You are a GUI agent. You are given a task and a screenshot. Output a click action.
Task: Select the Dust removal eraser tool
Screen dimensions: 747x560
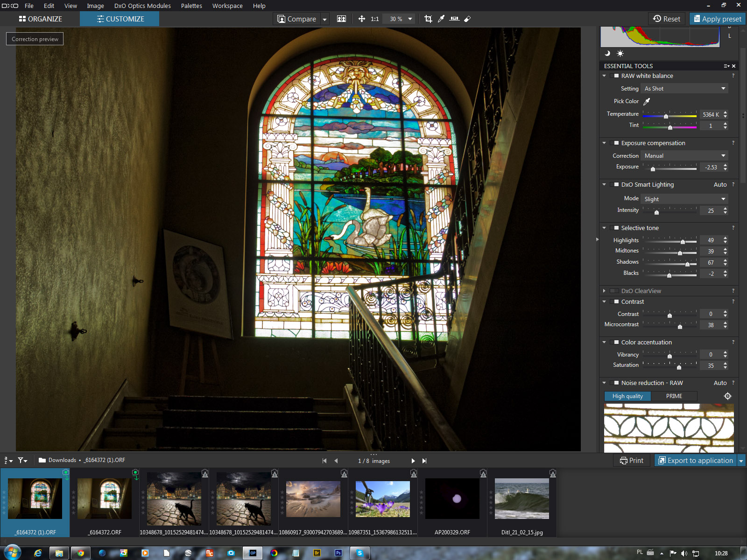(x=467, y=19)
